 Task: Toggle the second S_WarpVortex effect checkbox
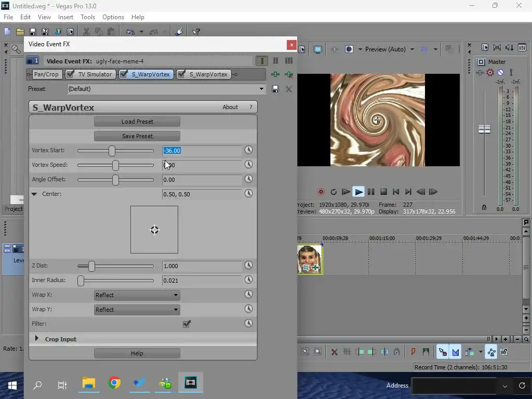click(181, 74)
